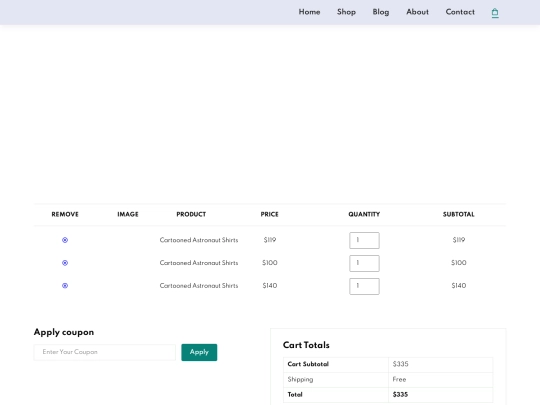Open the shopping bag cart icon
Screen dimensions: 540x405
(495, 13)
